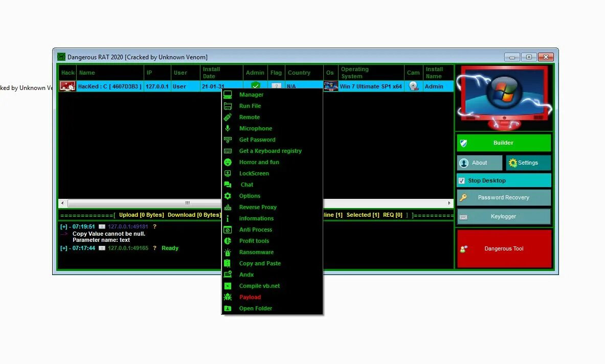Click the Keylogger button
Viewport: 605px width, 364px height.
click(x=504, y=216)
